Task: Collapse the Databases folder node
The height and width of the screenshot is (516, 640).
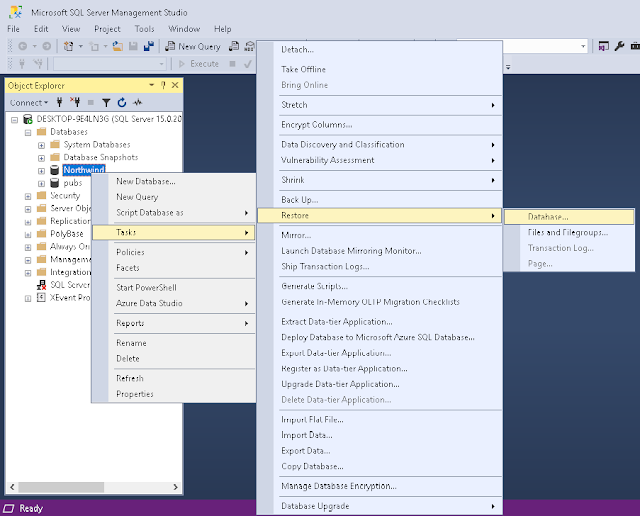Action: click(28, 133)
